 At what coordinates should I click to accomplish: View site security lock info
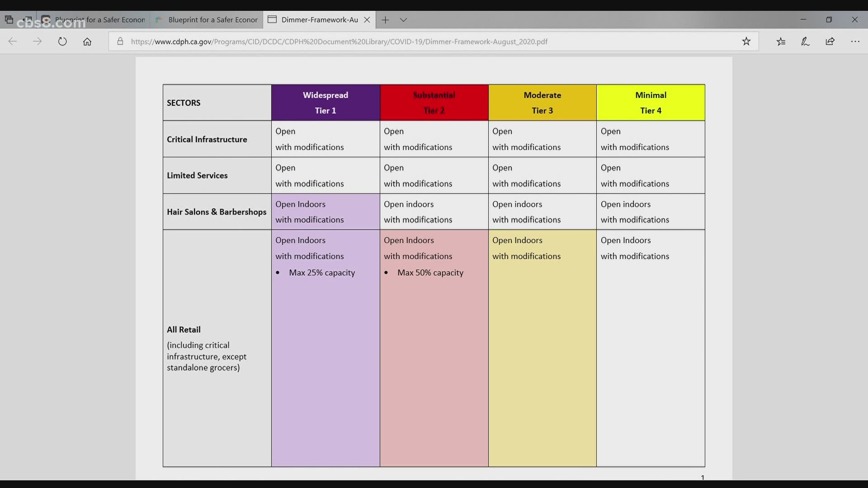pos(120,42)
